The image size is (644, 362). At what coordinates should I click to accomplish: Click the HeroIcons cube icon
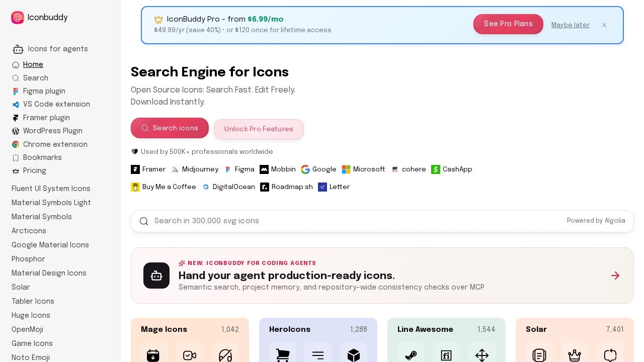click(x=354, y=355)
